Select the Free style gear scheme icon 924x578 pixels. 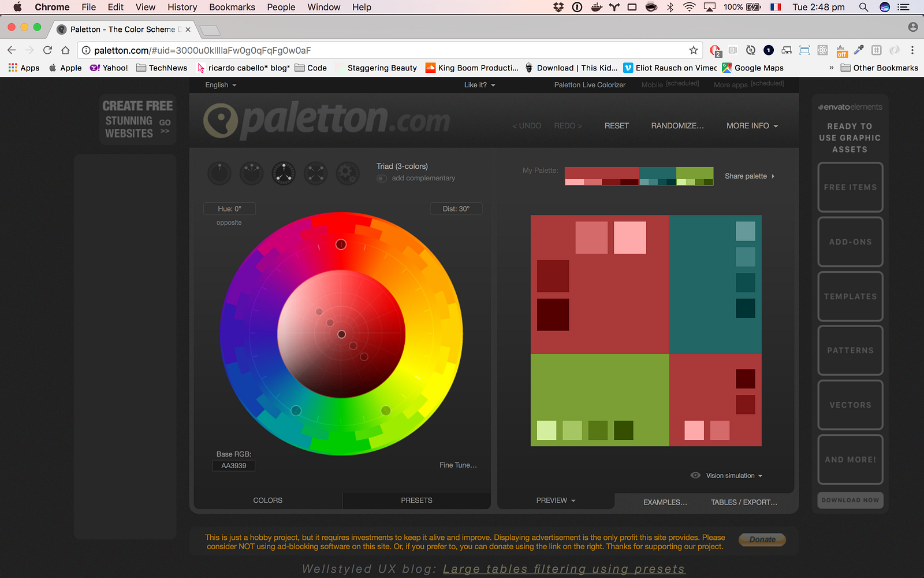(x=348, y=173)
